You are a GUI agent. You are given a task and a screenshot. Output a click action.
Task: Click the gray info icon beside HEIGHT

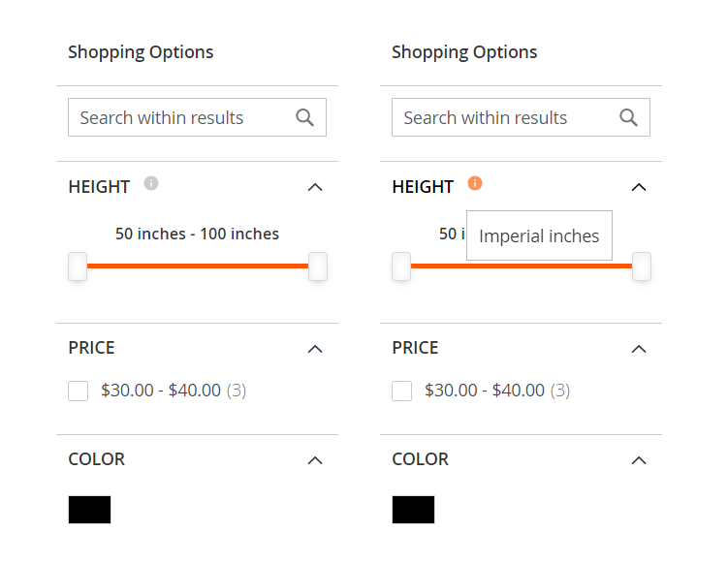150,182
